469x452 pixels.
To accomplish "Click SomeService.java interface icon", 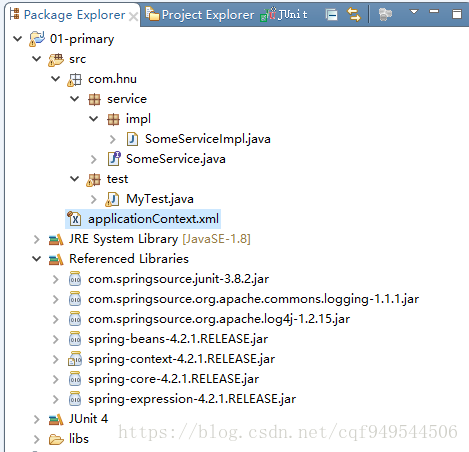I will point(114,159).
